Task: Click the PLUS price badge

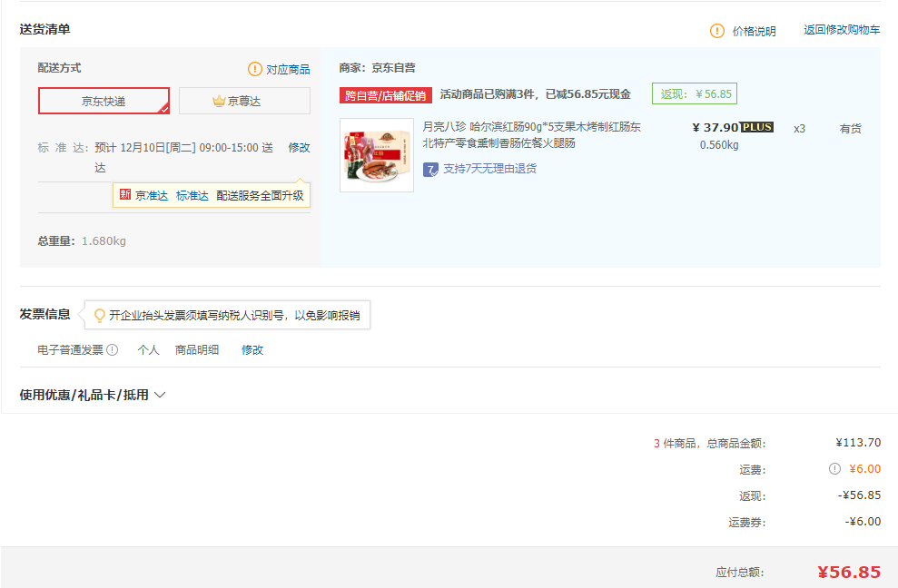Action: tap(757, 127)
